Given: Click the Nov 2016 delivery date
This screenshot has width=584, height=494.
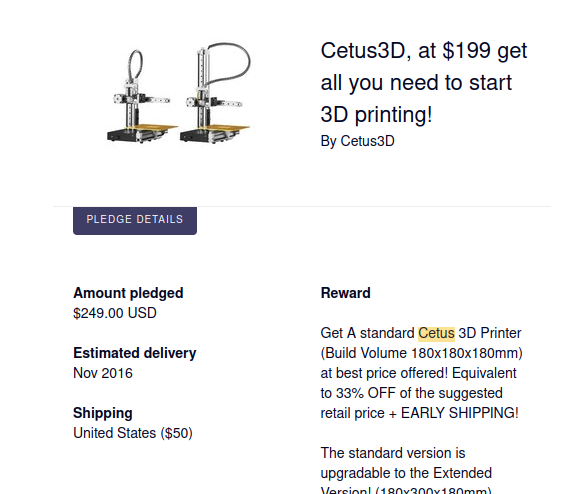Looking at the screenshot, I should click(103, 373).
